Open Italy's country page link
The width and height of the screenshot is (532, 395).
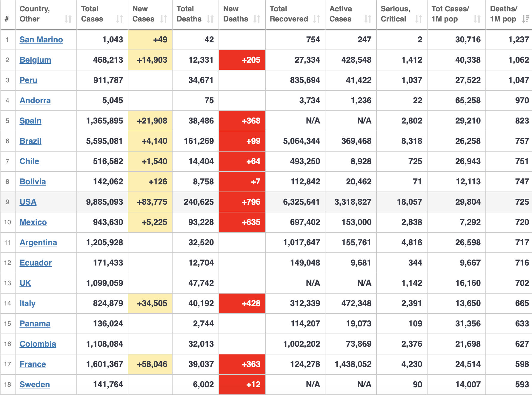tap(27, 303)
